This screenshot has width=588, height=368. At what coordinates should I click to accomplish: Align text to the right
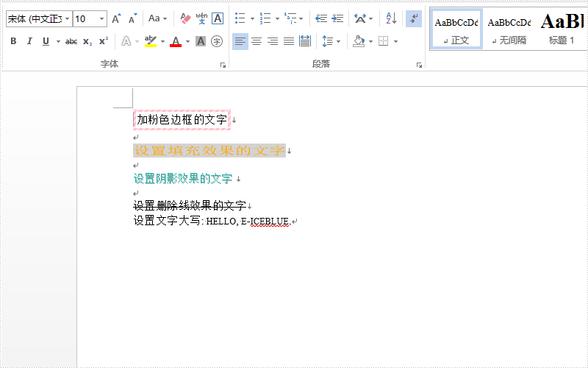(273, 41)
